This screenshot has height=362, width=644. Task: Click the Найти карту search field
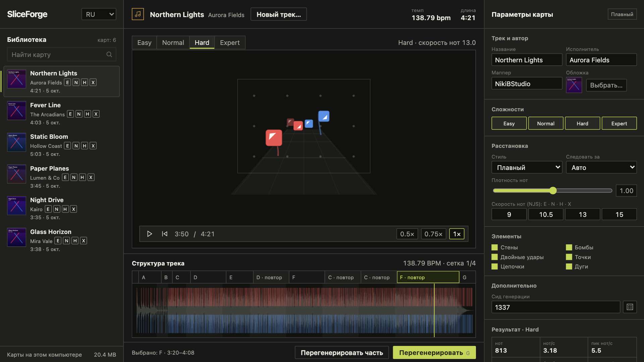pyautogui.click(x=61, y=54)
